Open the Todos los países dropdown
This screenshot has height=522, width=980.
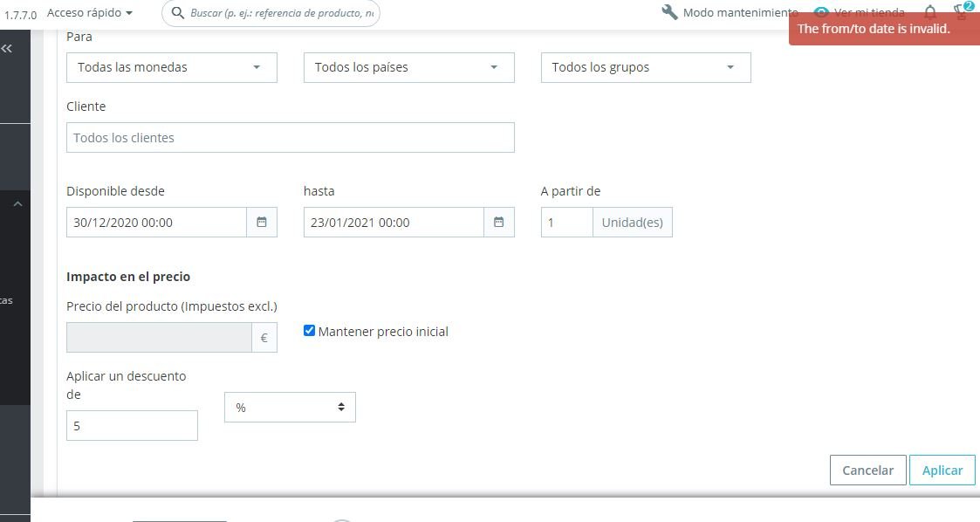point(408,67)
